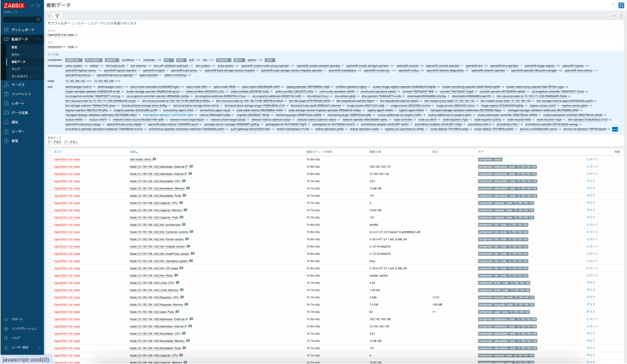This screenshot has height=364, width=627.
Task: Collapse the sidebar with the double-arrow icon
Action: [x=33, y=5]
